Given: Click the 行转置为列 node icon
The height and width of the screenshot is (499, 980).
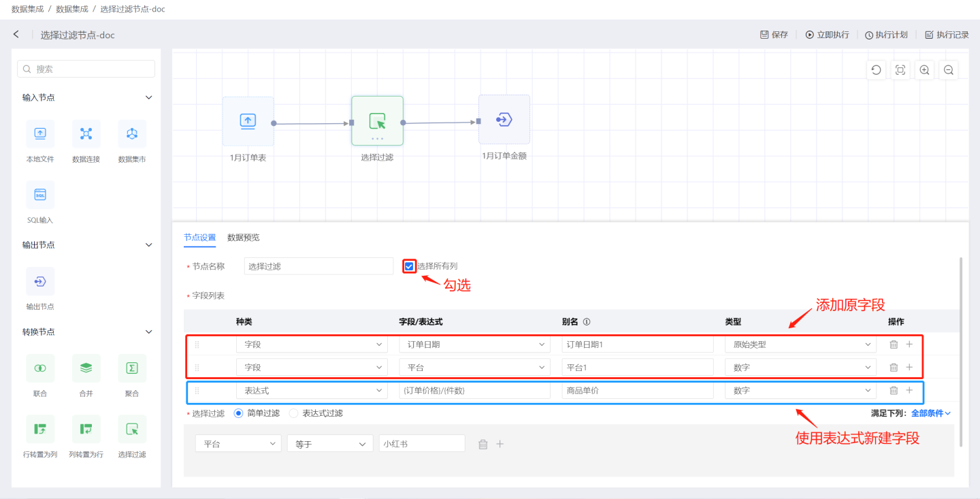Looking at the screenshot, I should click(40, 429).
